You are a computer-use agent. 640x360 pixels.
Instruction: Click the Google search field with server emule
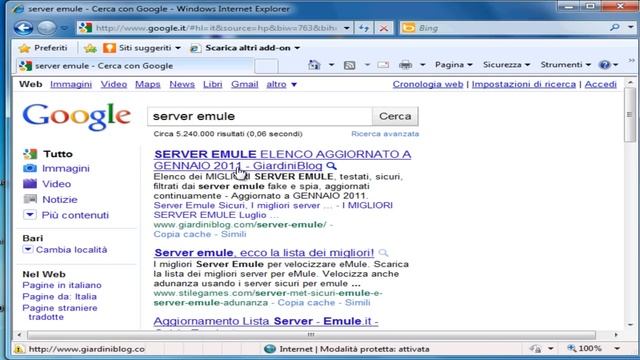click(260, 116)
